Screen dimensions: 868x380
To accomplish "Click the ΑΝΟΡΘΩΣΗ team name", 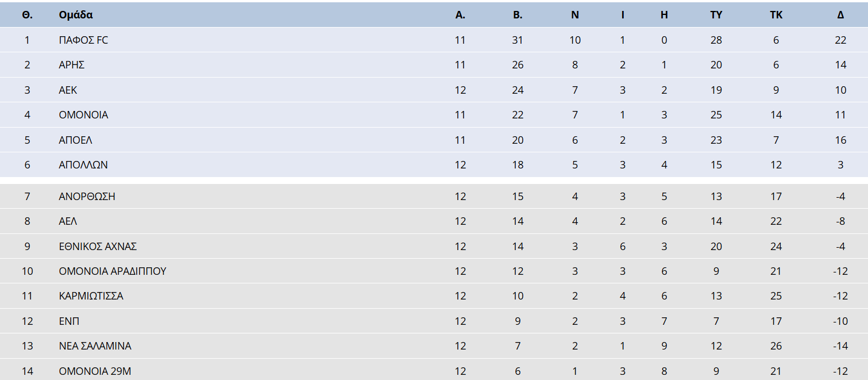I will [87, 197].
